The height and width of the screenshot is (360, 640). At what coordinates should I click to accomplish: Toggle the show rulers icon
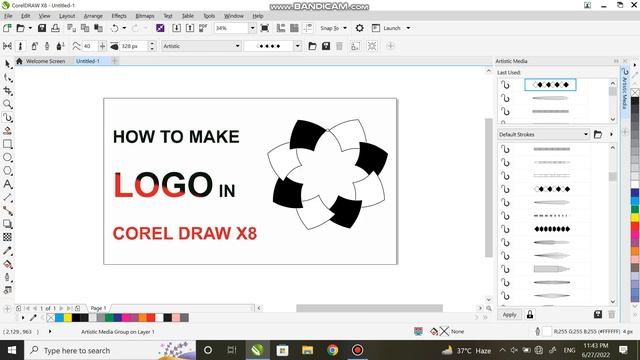coord(281,28)
